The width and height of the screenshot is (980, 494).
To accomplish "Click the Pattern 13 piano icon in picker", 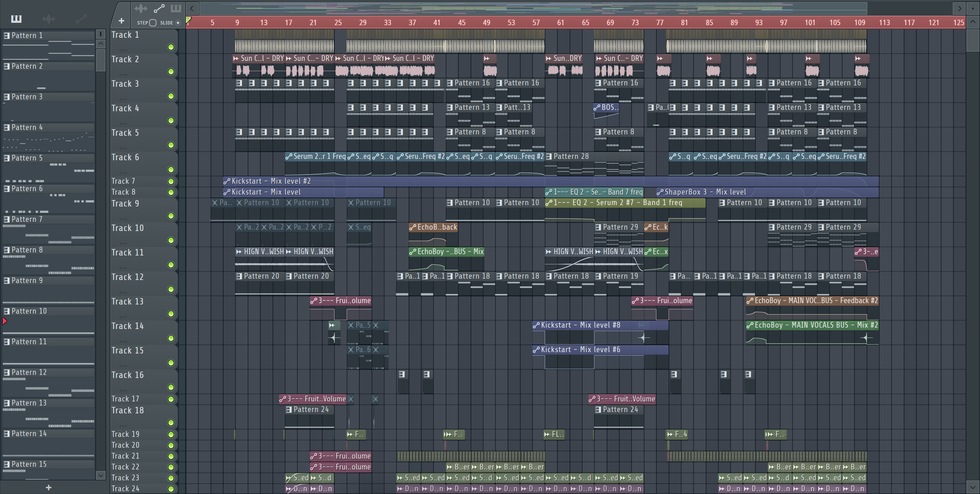I will (6, 403).
